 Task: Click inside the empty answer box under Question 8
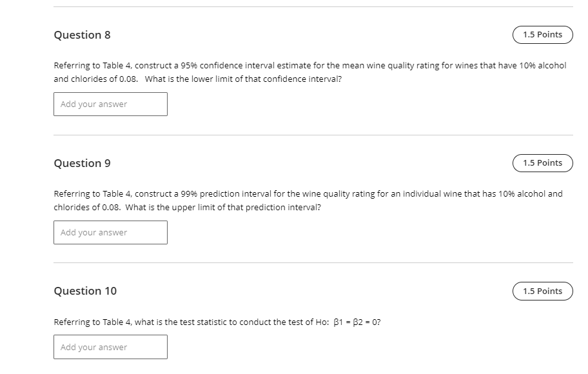coord(110,104)
